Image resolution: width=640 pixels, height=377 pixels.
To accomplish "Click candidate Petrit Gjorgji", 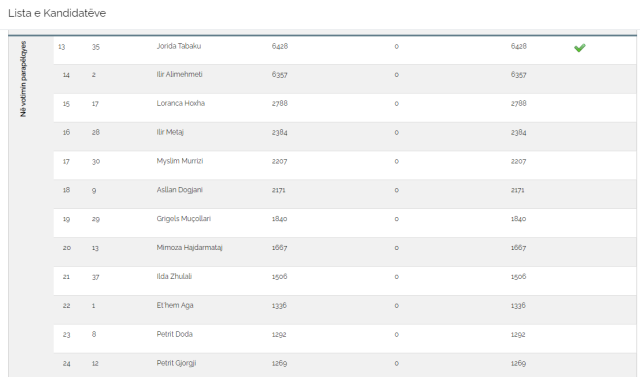I will coord(176,363).
